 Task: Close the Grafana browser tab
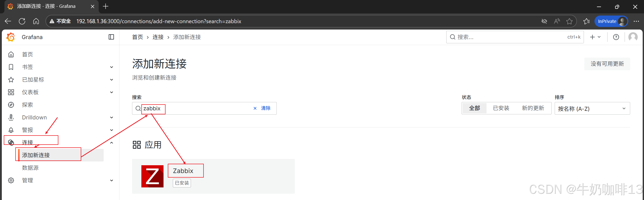[93, 6]
